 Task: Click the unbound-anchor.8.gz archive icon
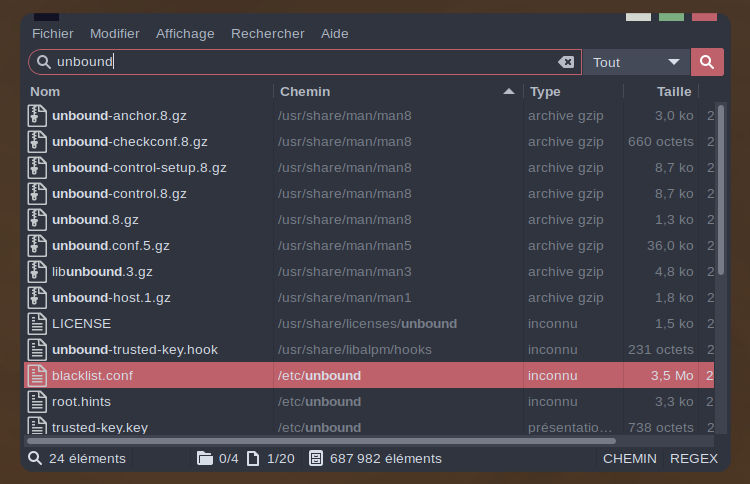click(37, 116)
